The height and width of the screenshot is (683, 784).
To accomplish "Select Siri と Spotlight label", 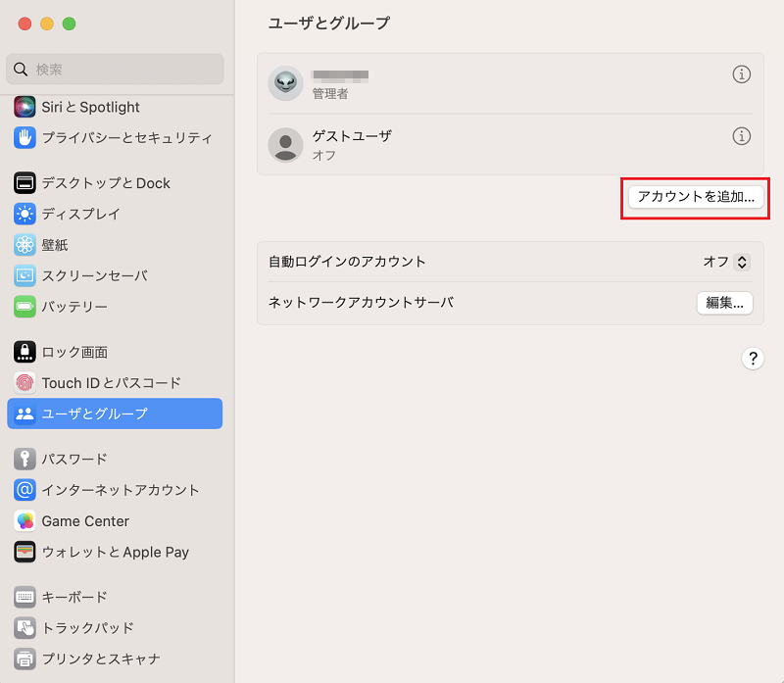I will [90, 107].
